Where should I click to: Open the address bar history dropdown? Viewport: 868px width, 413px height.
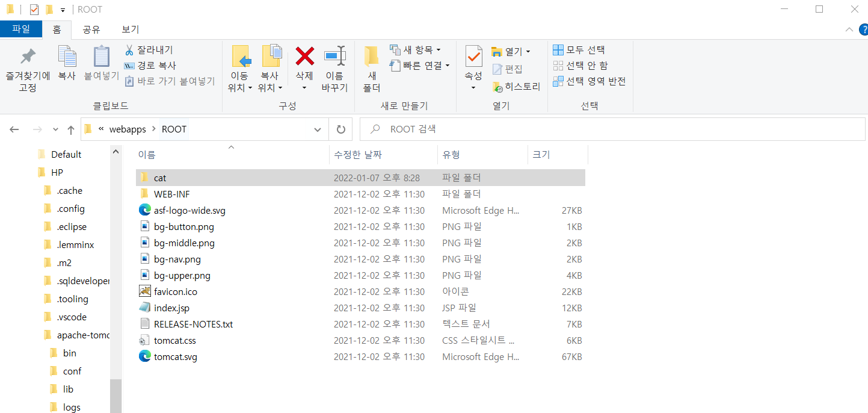click(x=318, y=129)
